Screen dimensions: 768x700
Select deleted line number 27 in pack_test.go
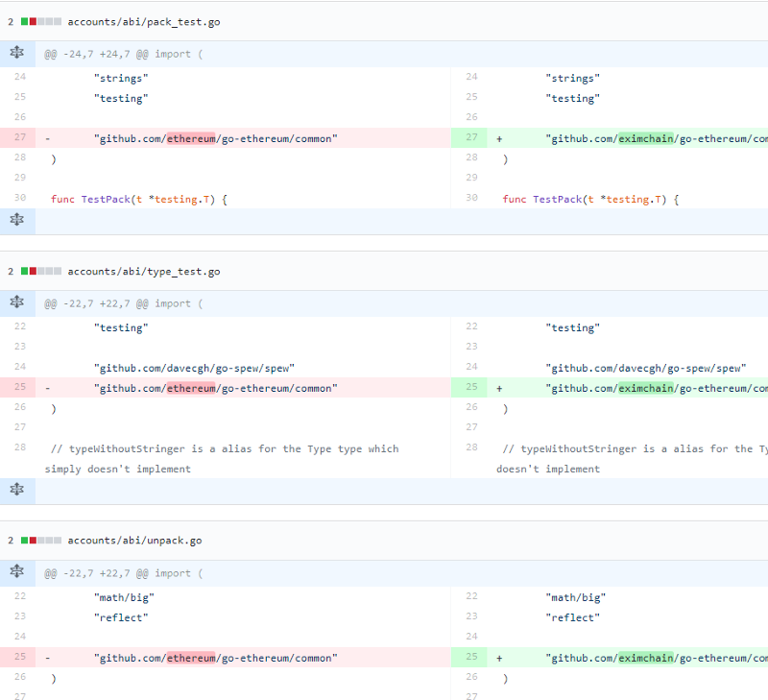19,138
